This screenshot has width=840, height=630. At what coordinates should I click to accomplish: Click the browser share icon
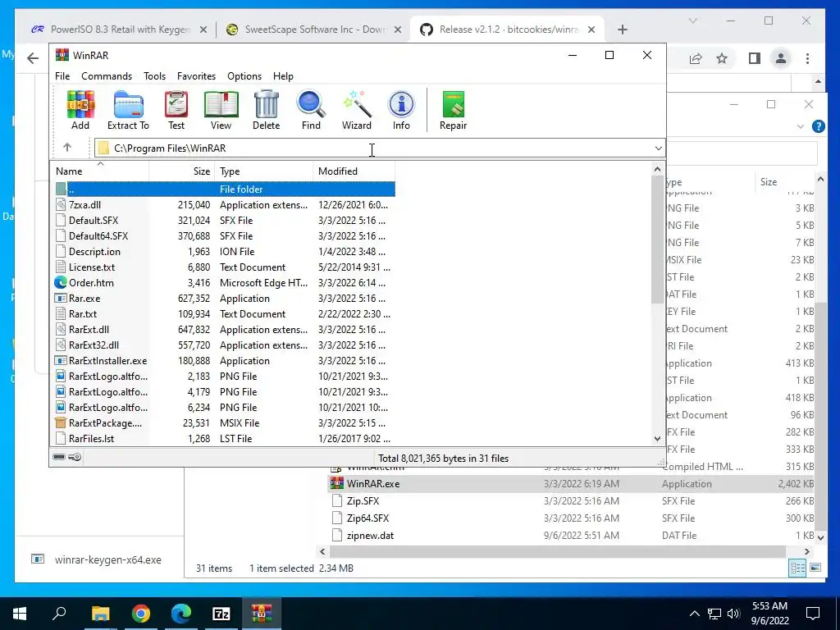(x=696, y=58)
